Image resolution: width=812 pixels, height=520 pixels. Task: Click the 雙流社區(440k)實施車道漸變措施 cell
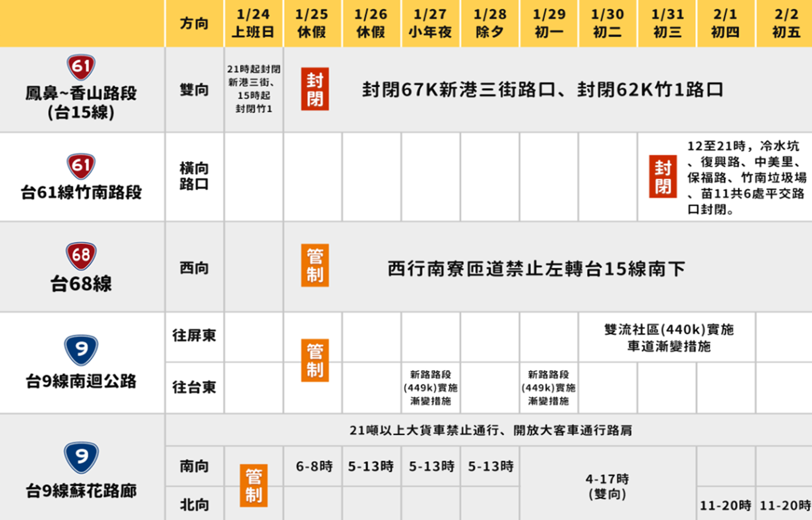pyautogui.click(x=668, y=337)
